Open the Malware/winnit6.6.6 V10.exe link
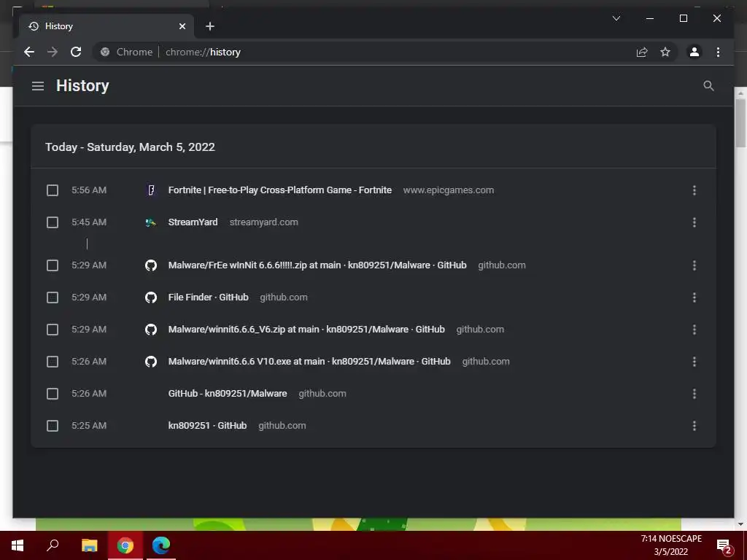 click(x=309, y=362)
